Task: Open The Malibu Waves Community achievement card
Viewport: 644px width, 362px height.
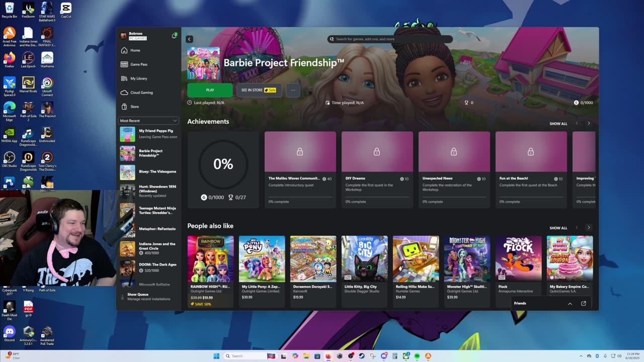Action: 300,169
